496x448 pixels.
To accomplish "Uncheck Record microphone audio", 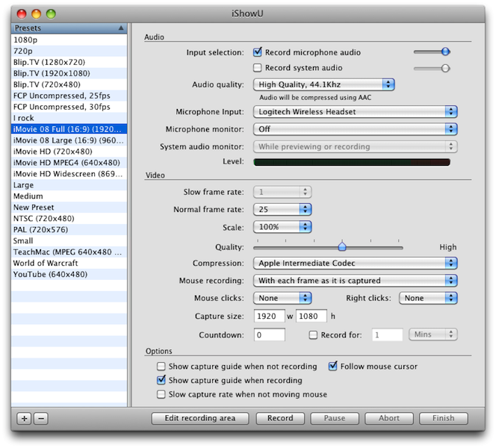I will pyautogui.click(x=258, y=52).
